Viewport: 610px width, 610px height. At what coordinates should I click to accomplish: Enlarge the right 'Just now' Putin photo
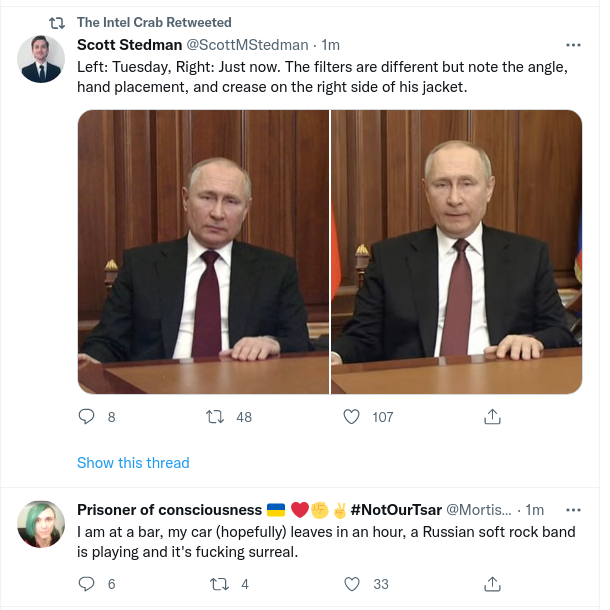click(457, 251)
